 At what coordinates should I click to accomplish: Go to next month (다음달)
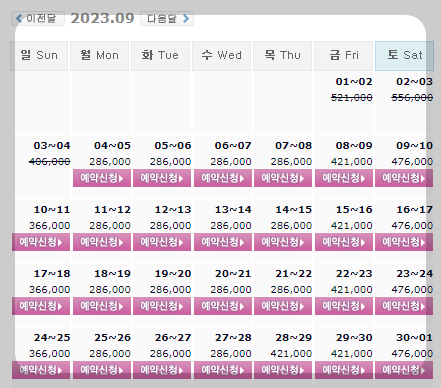click(x=167, y=18)
